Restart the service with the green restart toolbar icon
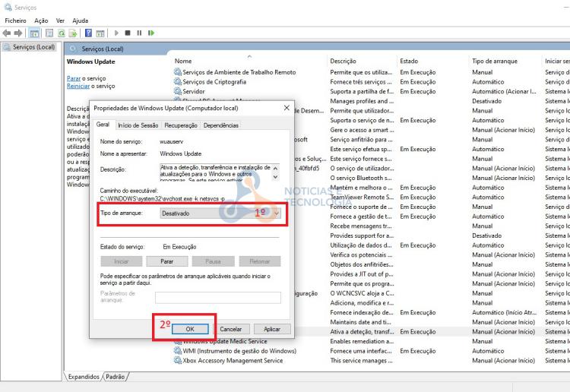Image resolution: width=570 pixels, height=392 pixels. click(x=151, y=33)
